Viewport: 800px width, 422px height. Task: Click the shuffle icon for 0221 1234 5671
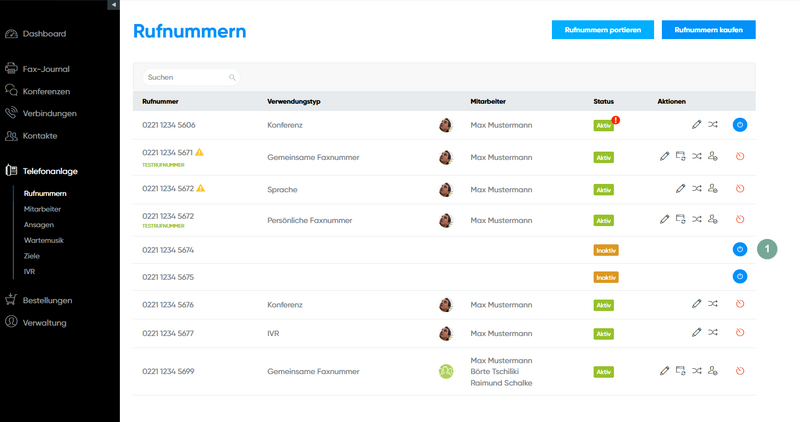(697, 157)
